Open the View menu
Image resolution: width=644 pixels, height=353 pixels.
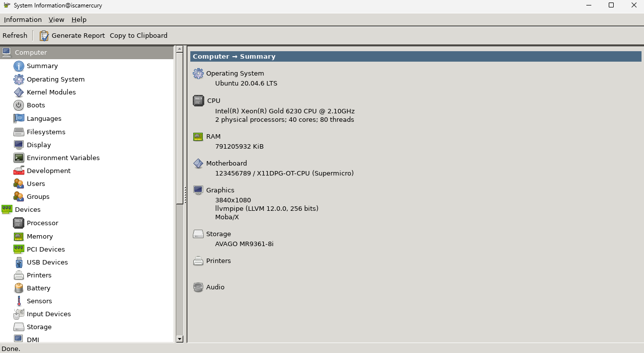pyautogui.click(x=56, y=19)
